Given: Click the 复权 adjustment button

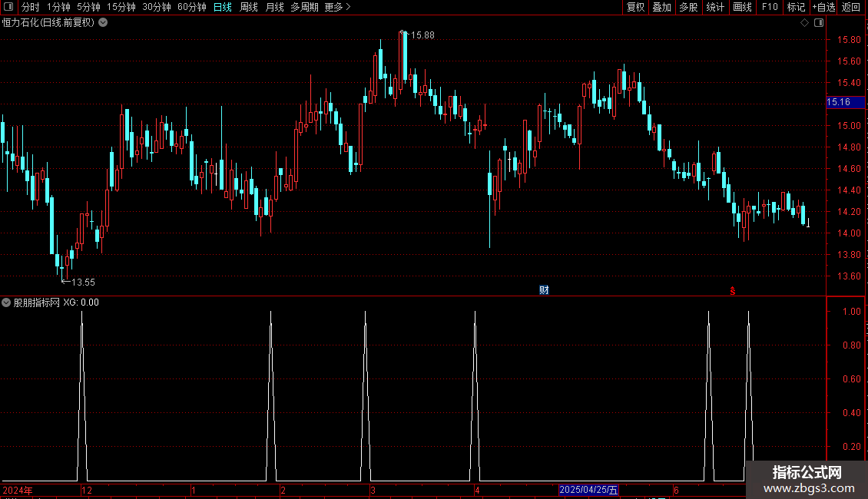Looking at the screenshot, I should click(x=635, y=7).
